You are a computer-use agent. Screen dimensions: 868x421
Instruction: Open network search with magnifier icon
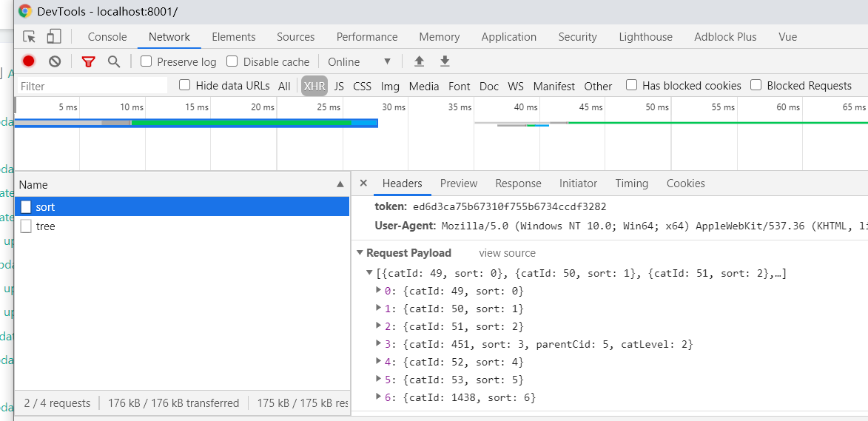pyautogui.click(x=114, y=61)
